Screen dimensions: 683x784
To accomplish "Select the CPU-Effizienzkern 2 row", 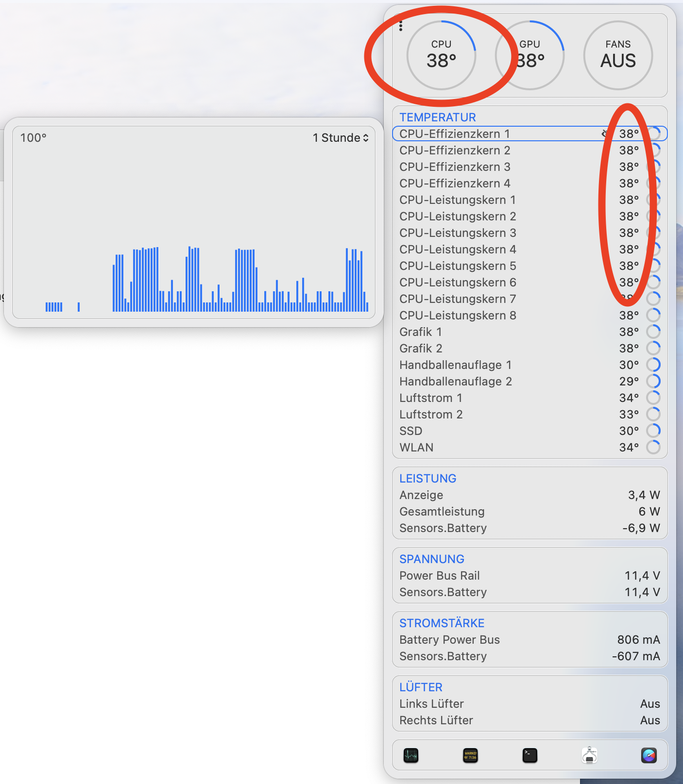I will tap(529, 150).
